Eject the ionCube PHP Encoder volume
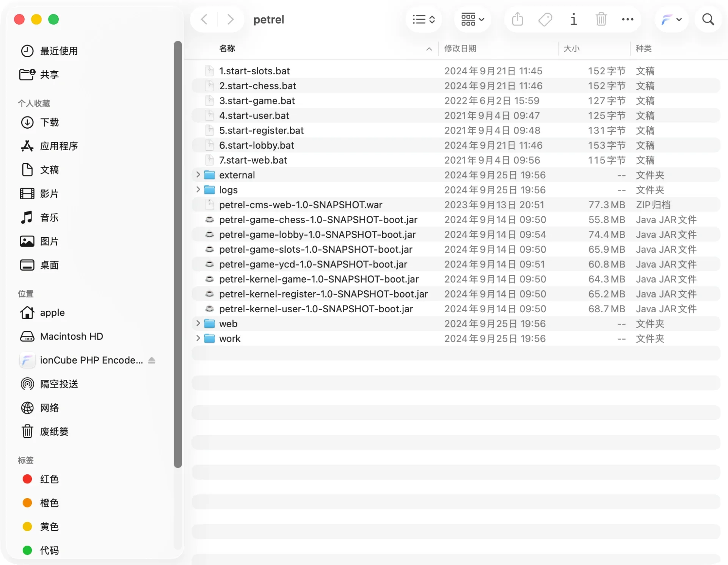This screenshot has width=728, height=565. click(x=152, y=360)
